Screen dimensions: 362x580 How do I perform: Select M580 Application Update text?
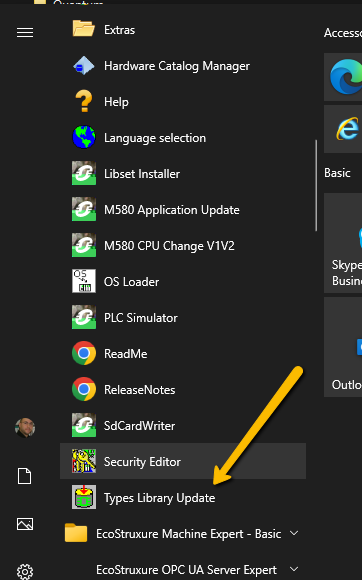172,210
